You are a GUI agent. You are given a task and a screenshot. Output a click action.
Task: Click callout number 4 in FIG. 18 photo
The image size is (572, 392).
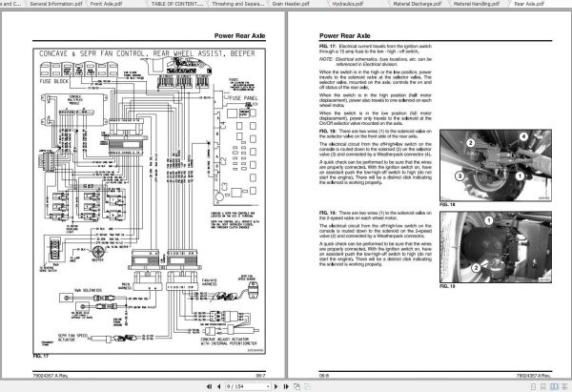pyautogui.click(x=523, y=137)
